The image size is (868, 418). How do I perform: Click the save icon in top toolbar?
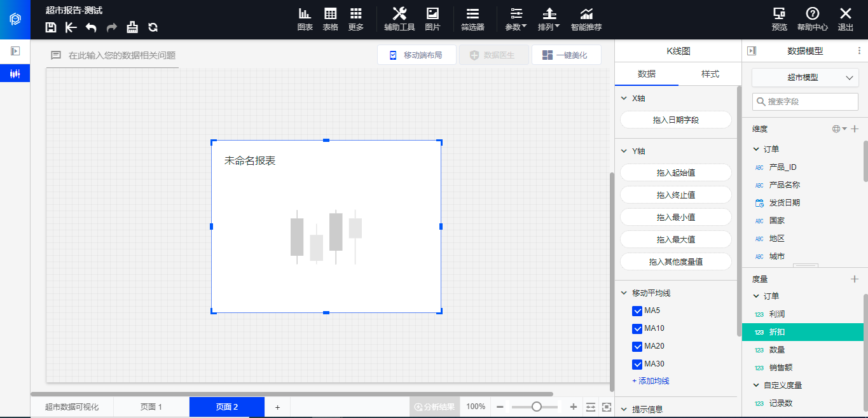[52, 27]
